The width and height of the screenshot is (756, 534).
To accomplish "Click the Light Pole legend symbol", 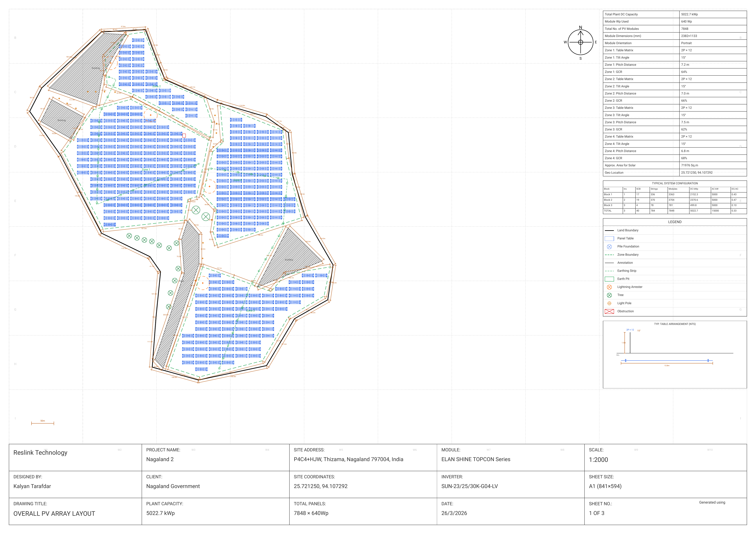I will [x=609, y=303].
